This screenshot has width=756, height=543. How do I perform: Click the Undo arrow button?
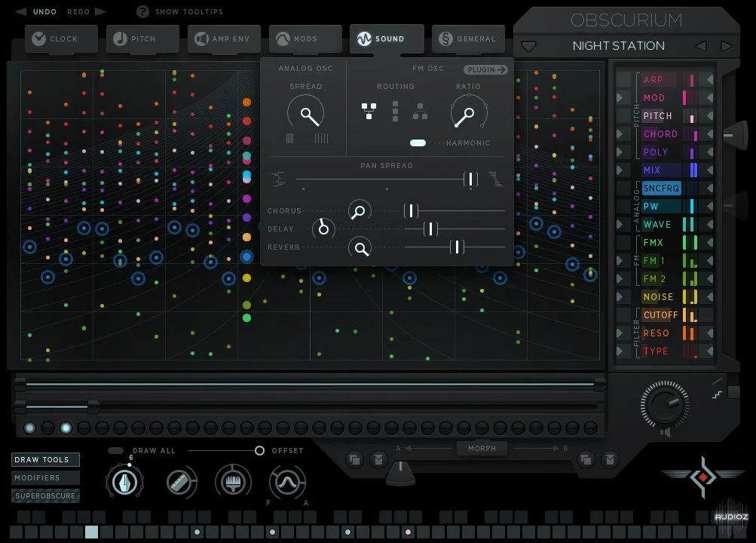click(21, 11)
